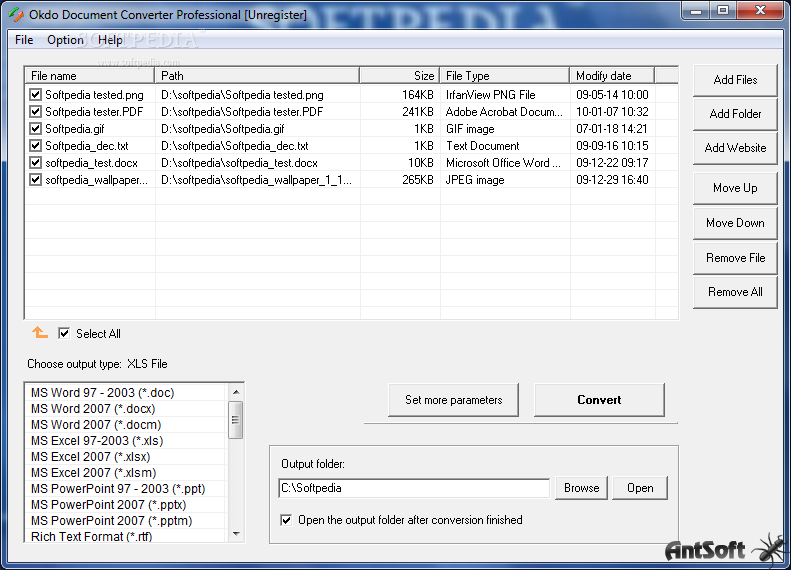
Task: Click the Add Folder button
Action: [735, 114]
